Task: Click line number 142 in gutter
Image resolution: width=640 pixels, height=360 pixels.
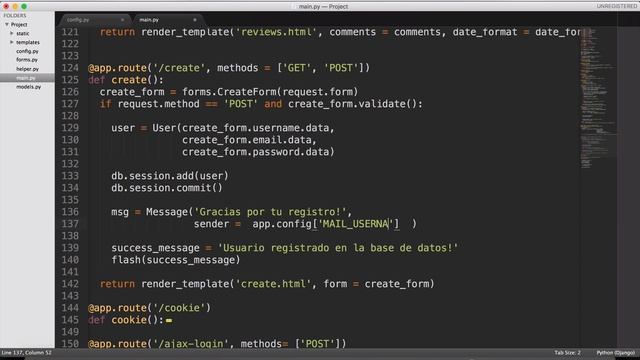Action: [x=70, y=284]
